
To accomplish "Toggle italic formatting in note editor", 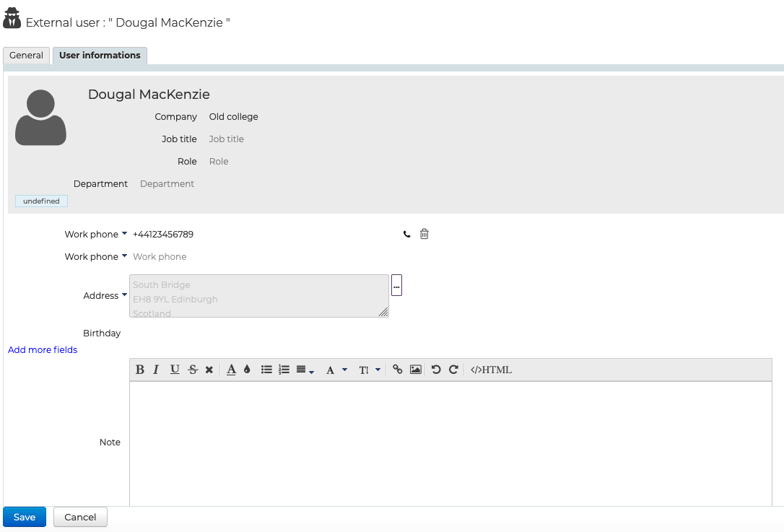I will click(156, 370).
